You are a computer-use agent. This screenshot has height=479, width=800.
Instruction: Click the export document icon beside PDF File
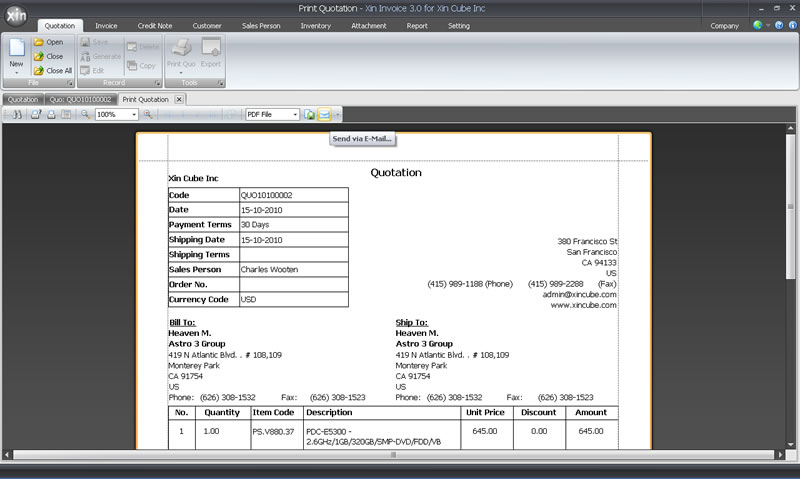(309, 114)
